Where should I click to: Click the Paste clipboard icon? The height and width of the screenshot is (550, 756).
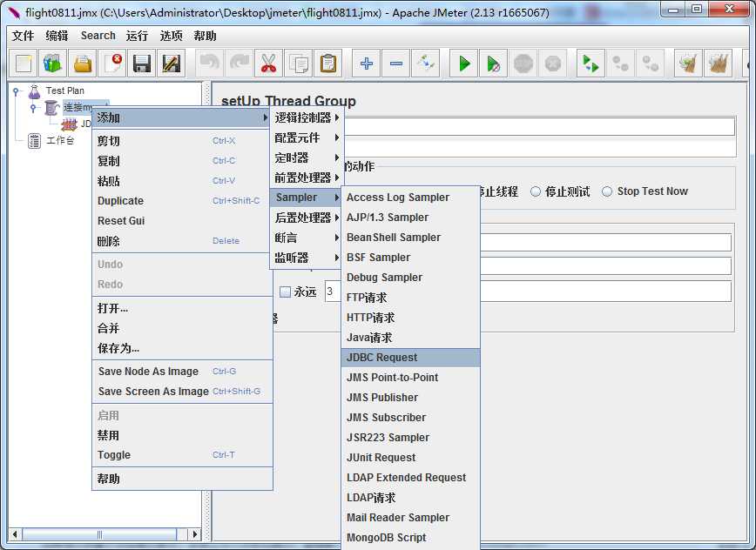(x=327, y=64)
